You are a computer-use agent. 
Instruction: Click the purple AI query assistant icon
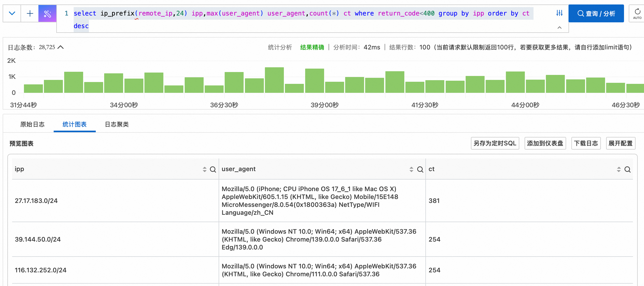click(x=47, y=13)
